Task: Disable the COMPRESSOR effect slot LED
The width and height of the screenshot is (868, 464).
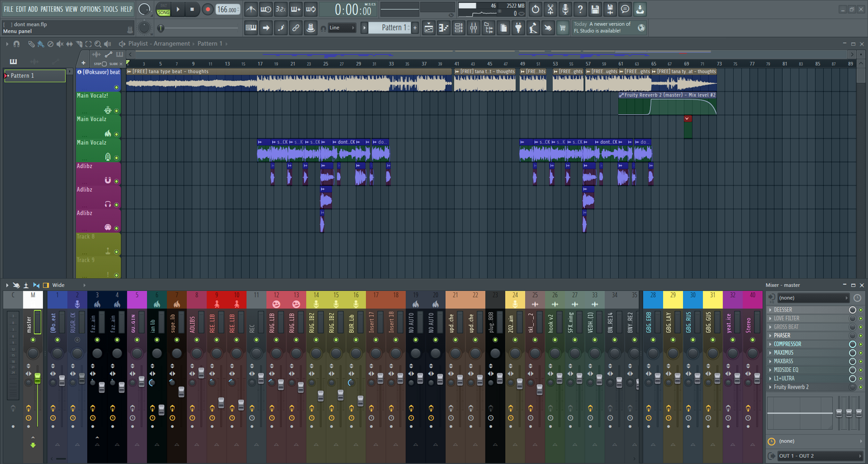Action: click(x=861, y=344)
